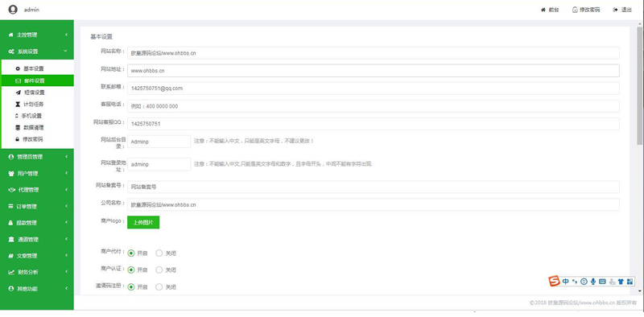Click the 客服电话 input field

[x=374, y=106]
